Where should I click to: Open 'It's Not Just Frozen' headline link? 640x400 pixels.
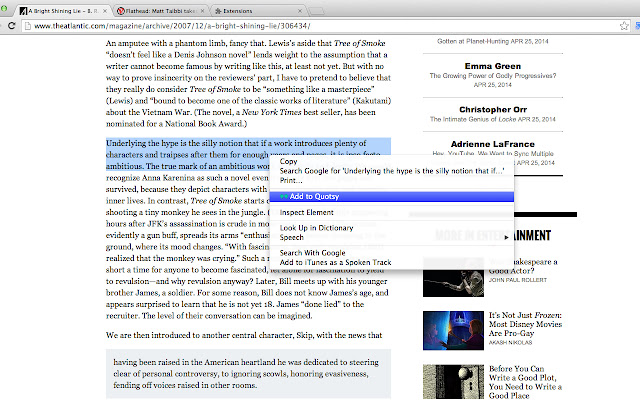tap(525, 324)
